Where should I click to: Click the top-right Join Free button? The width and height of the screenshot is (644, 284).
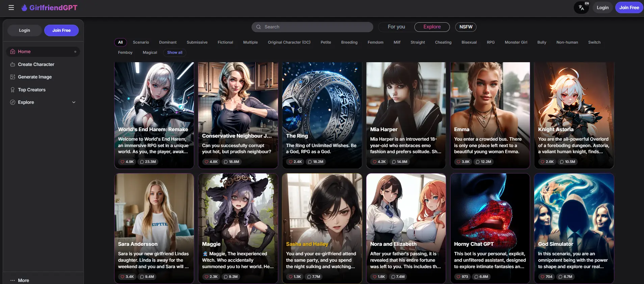[x=629, y=7]
